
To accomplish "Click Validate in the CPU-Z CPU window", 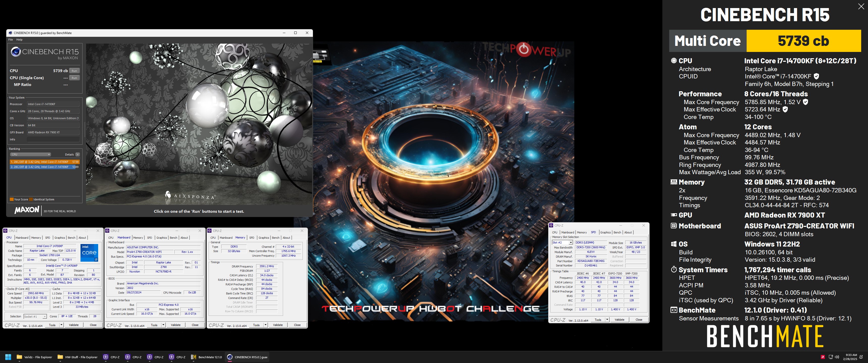I will pyautogui.click(x=74, y=325).
